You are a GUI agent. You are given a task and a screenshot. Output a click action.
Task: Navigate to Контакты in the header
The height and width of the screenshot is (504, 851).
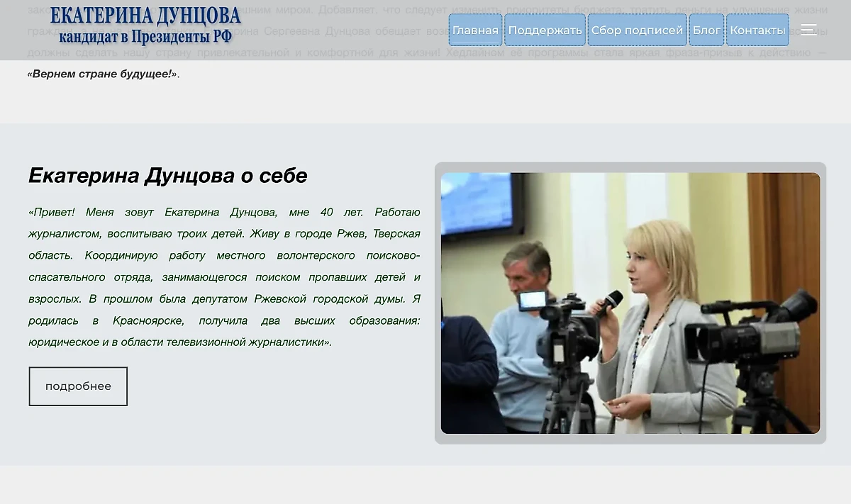point(757,30)
